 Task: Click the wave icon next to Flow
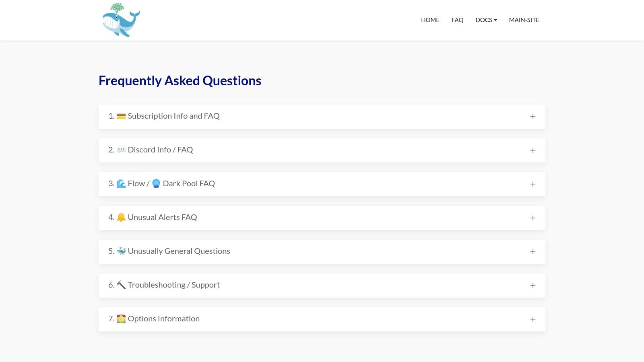click(x=121, y=184)
